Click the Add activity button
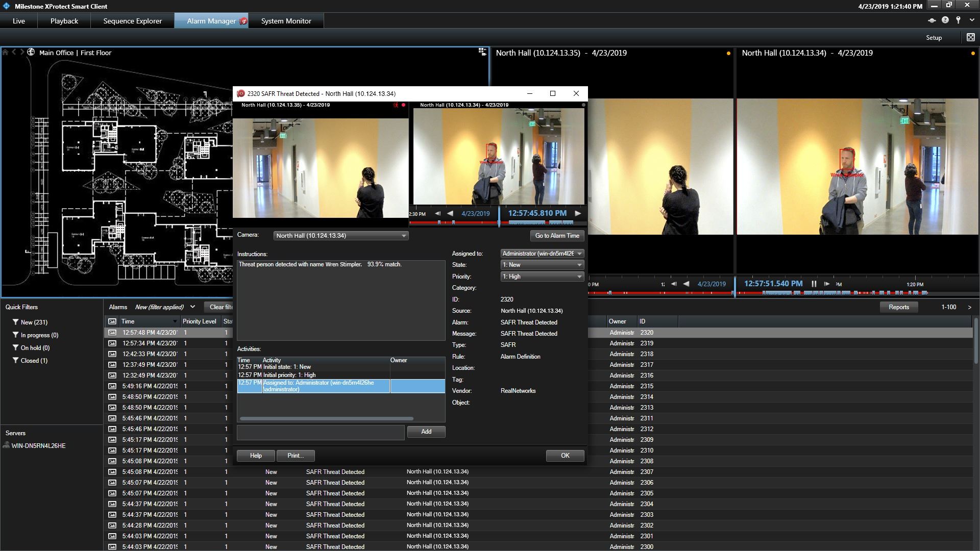 point(426,432)
